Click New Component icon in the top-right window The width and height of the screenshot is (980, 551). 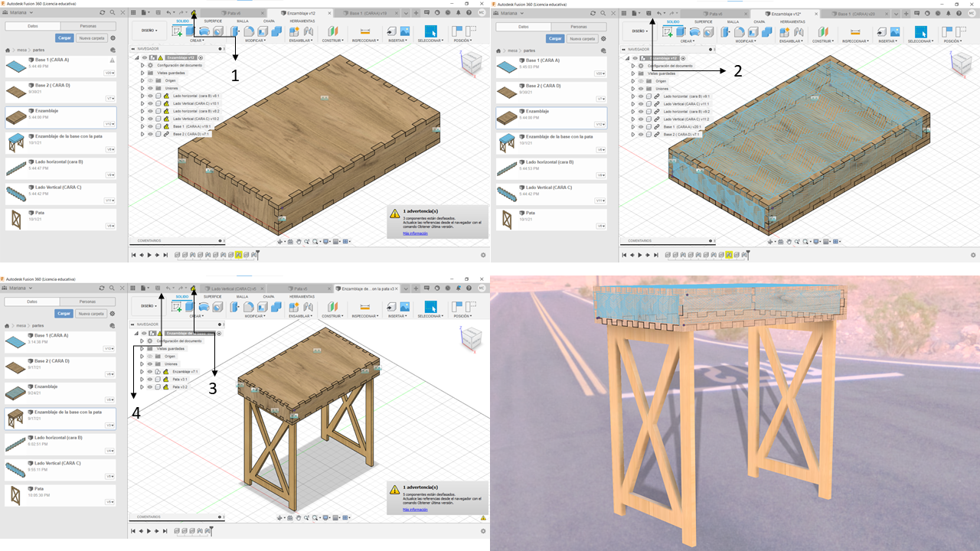pyautogui.click(x=786, y=31)
